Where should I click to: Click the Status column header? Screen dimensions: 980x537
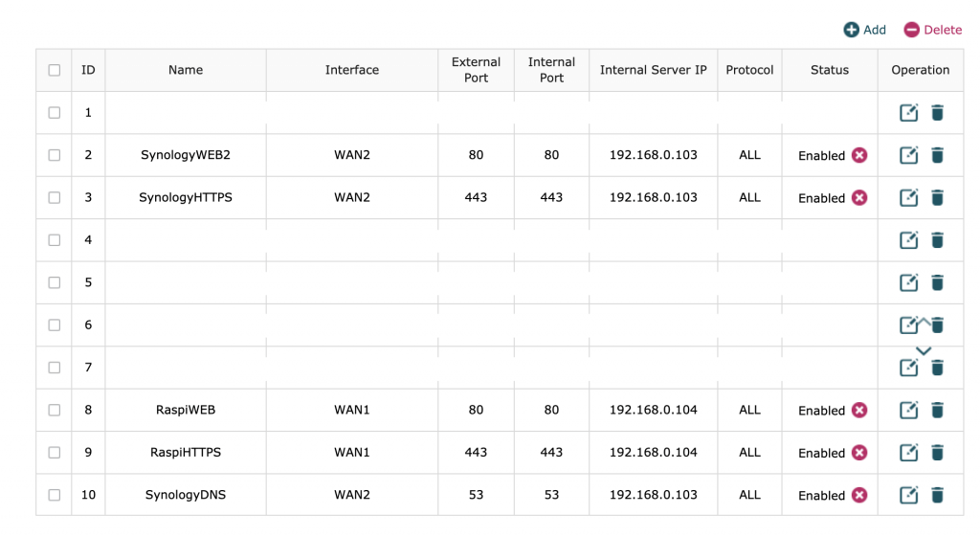(829, 70)
